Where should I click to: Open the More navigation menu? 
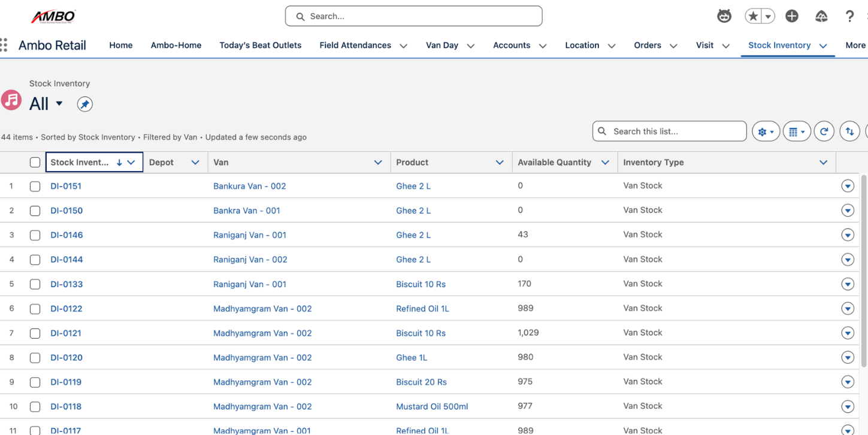click(855, 45)
